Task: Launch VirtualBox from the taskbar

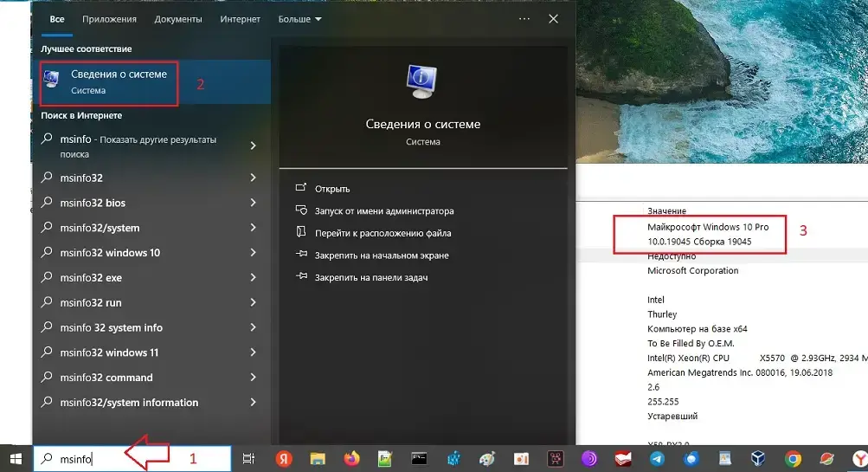Action: (x=758, y=459)
